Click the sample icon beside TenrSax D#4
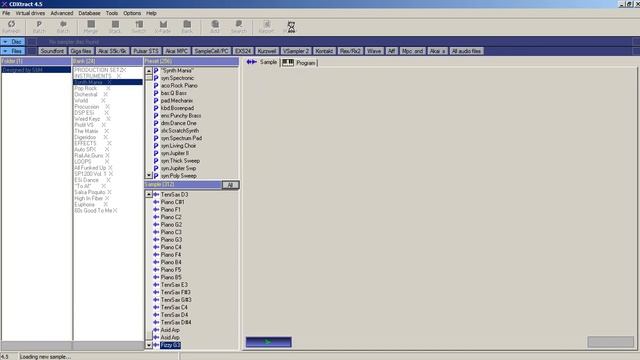This screenshot has height=360, width=640. click(x=156, y=322)
